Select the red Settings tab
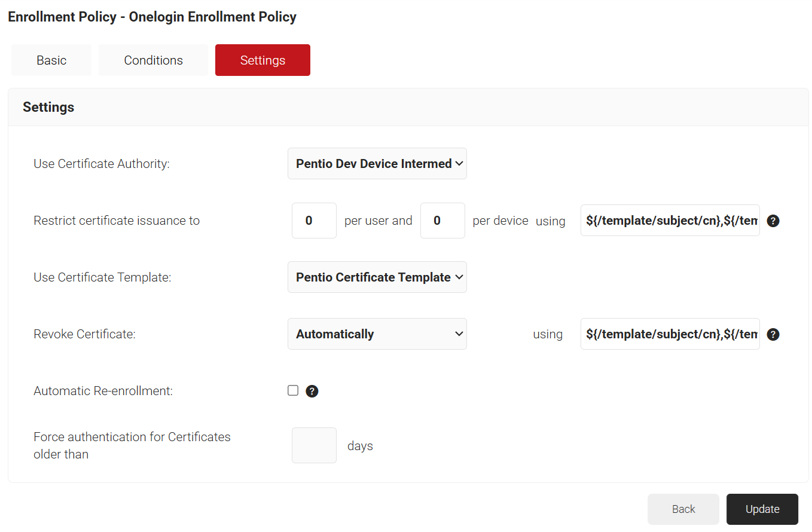This screenshot has height=532, width=812. pyautogui.click(x=262, y=60)
